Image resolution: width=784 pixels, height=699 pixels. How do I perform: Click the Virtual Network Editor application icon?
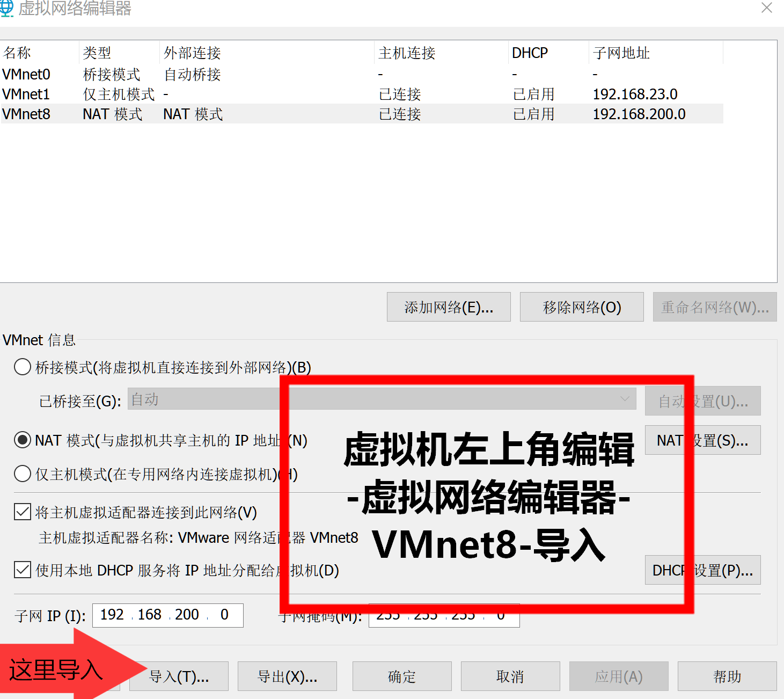coord(8,9)
